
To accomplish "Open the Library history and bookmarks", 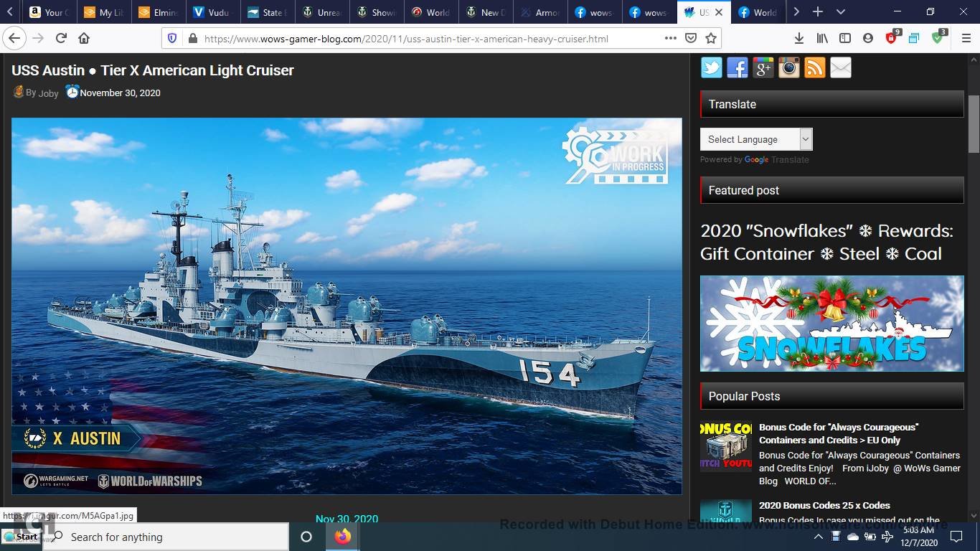I will 822,38.
